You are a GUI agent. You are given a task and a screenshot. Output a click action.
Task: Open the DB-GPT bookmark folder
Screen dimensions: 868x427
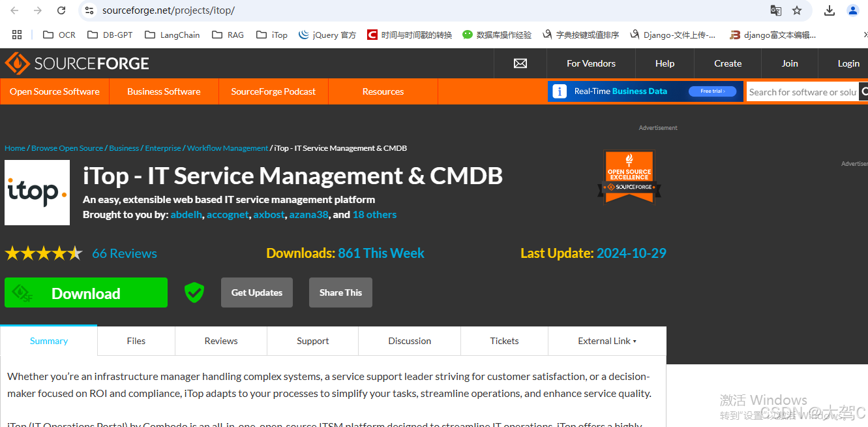(110, 35)
